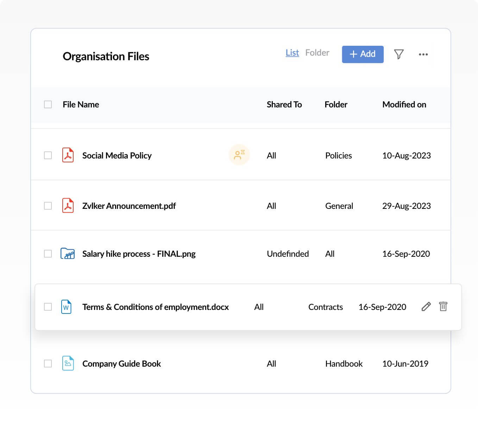Check the Terms & Conditions row checkbox
The image size is (478, 448).
pos(48,307)
